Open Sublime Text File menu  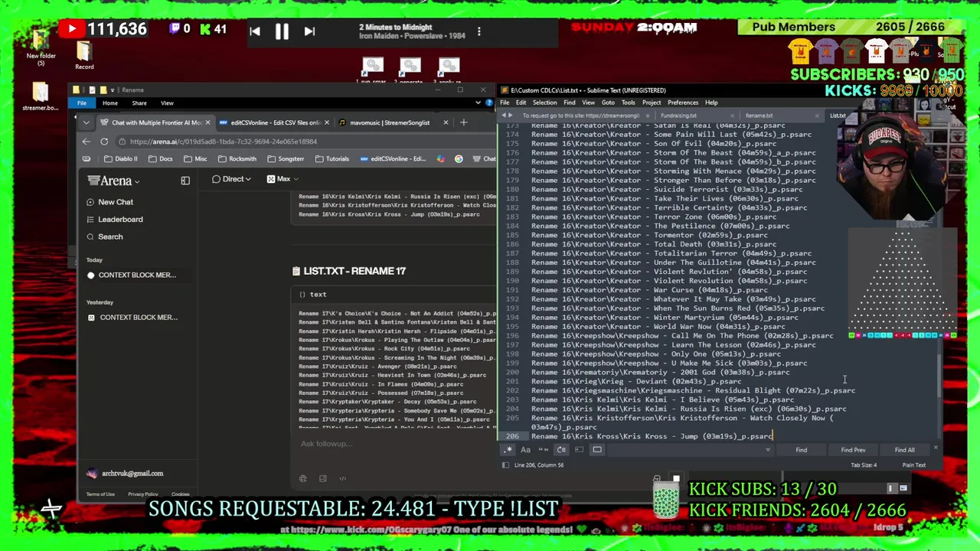click(x=505, y=103)
